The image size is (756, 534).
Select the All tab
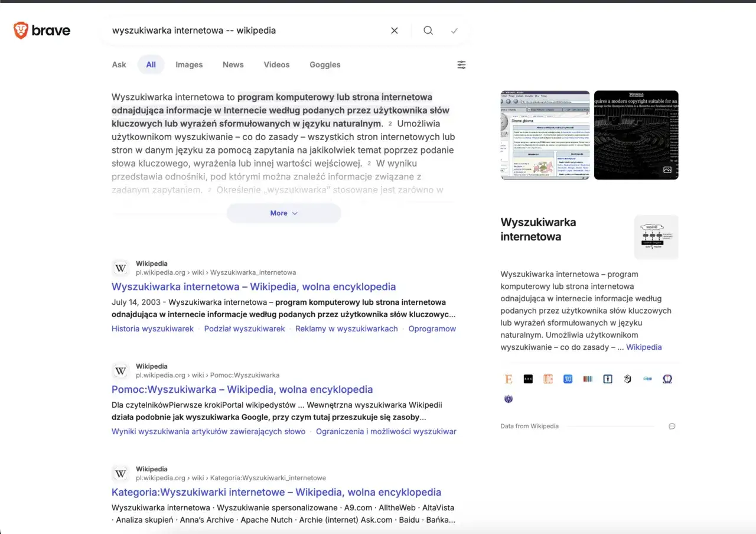(x=151, y=65)
